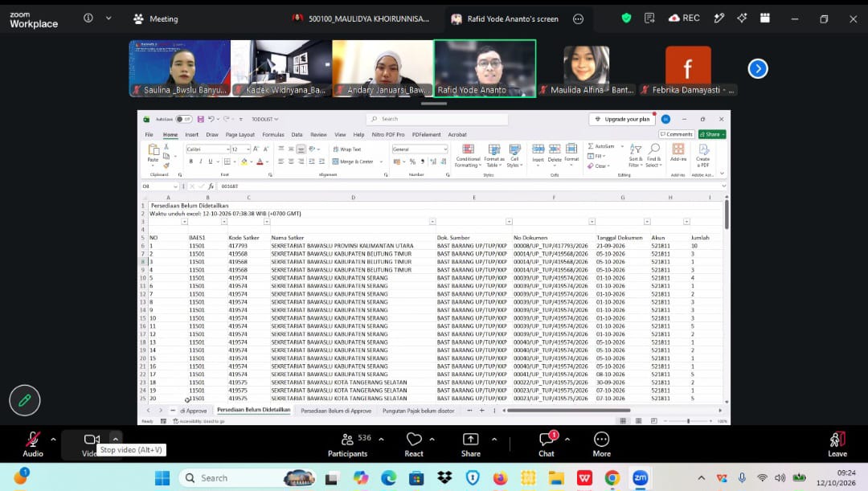This screenshot has width=868, height=491.
Task: Open the Zoom Participants panel
Action: coord(348,444)
